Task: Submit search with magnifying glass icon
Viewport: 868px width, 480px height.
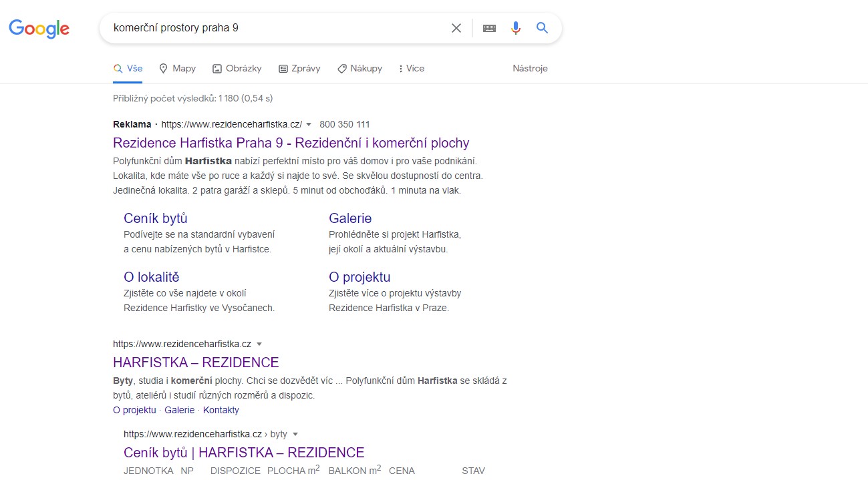Action: click(542, 28)
